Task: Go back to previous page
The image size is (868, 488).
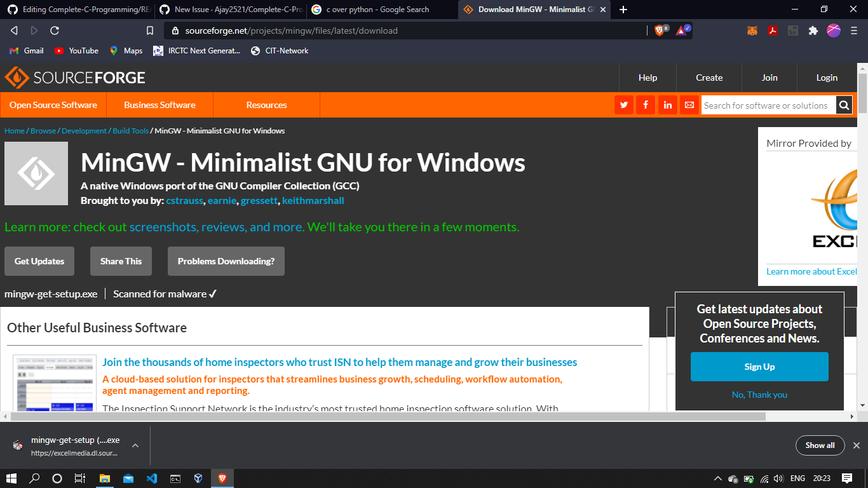Action: [14, 30]
